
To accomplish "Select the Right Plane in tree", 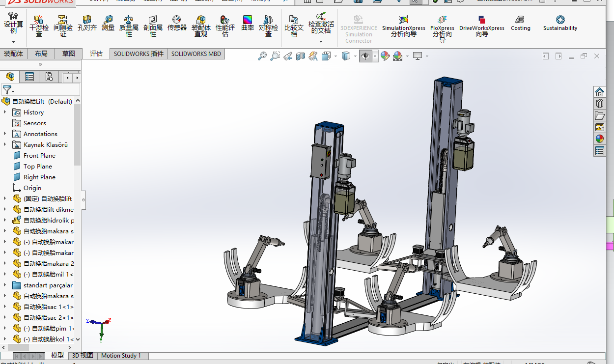I will click(39, 177).
